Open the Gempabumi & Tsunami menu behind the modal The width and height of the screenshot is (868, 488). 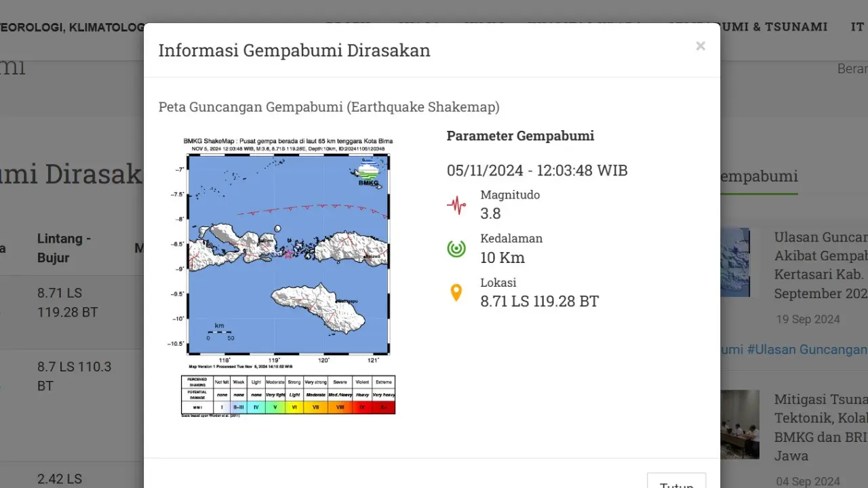pos(748,27)
